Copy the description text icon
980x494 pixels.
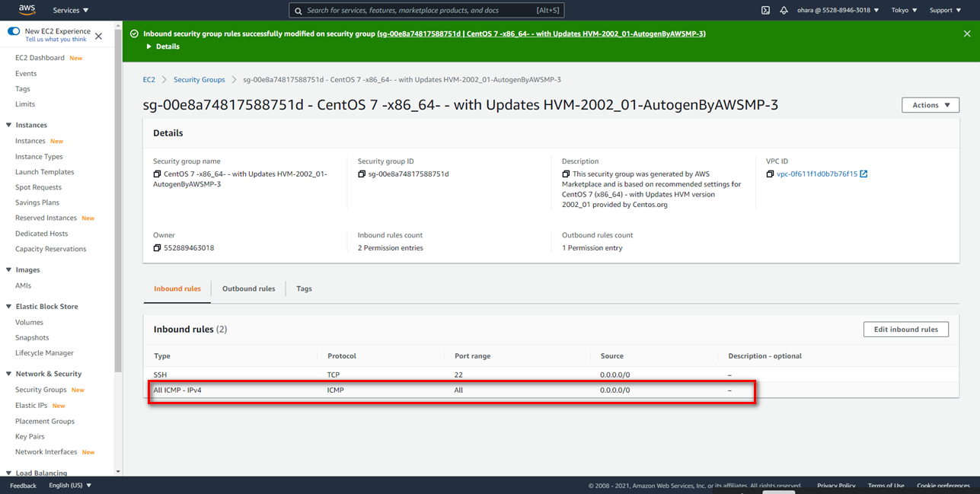566,174
